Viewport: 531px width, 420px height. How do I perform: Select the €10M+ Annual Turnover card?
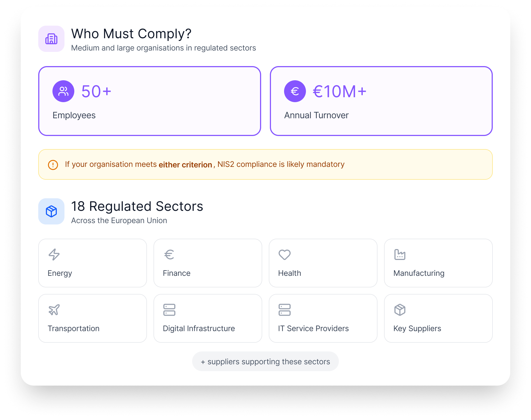click(x=381, y=101)
